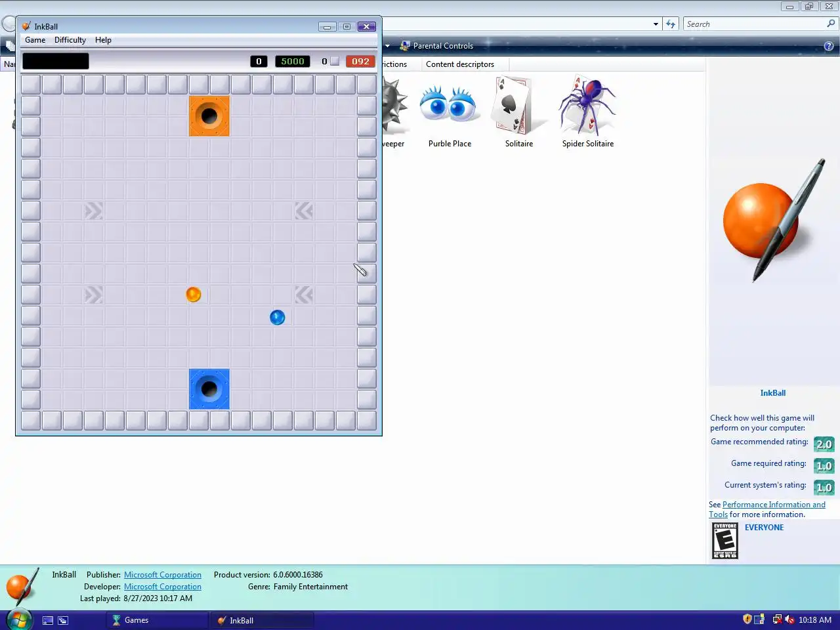The height and width of the screenshot is (630, 840).
Task: Open the Windows Start button
Action: tap(19, 619)
